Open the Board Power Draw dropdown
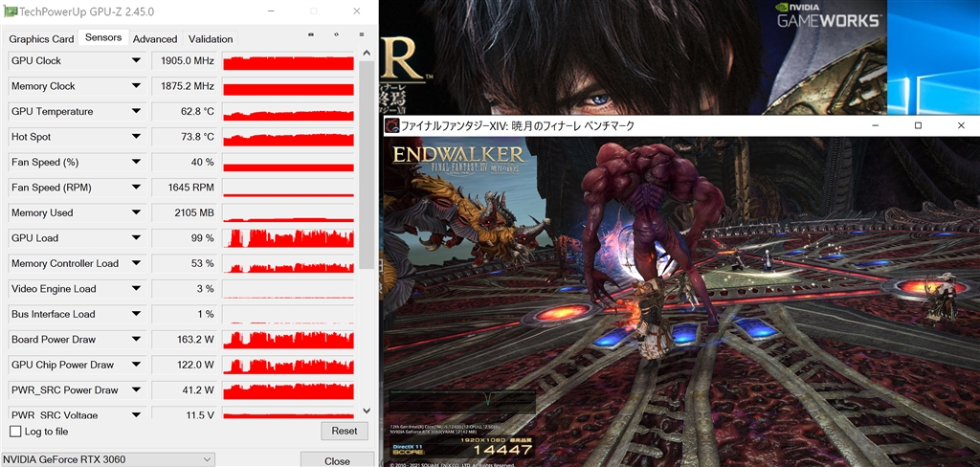 coord(136,340)
